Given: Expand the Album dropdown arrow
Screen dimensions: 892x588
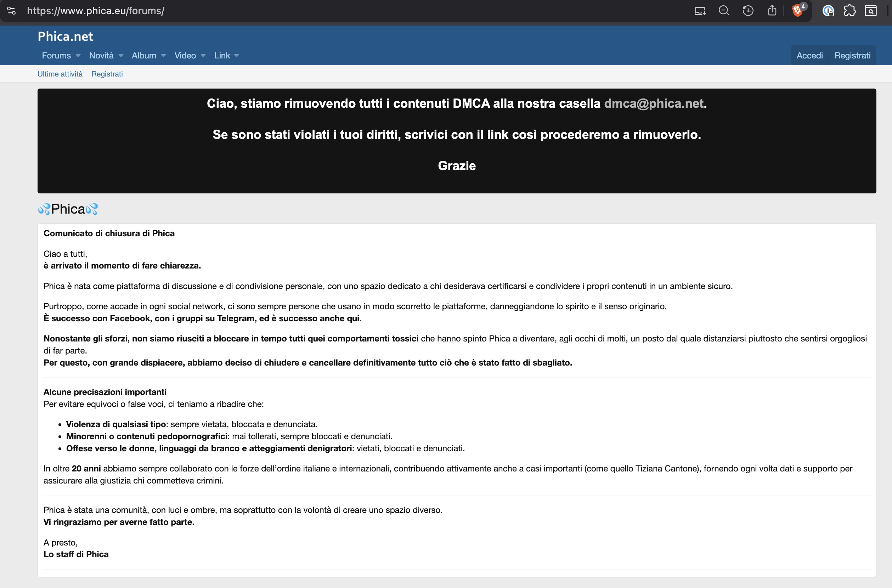Looking at the screenshot, I should click(x=163, y=56).
